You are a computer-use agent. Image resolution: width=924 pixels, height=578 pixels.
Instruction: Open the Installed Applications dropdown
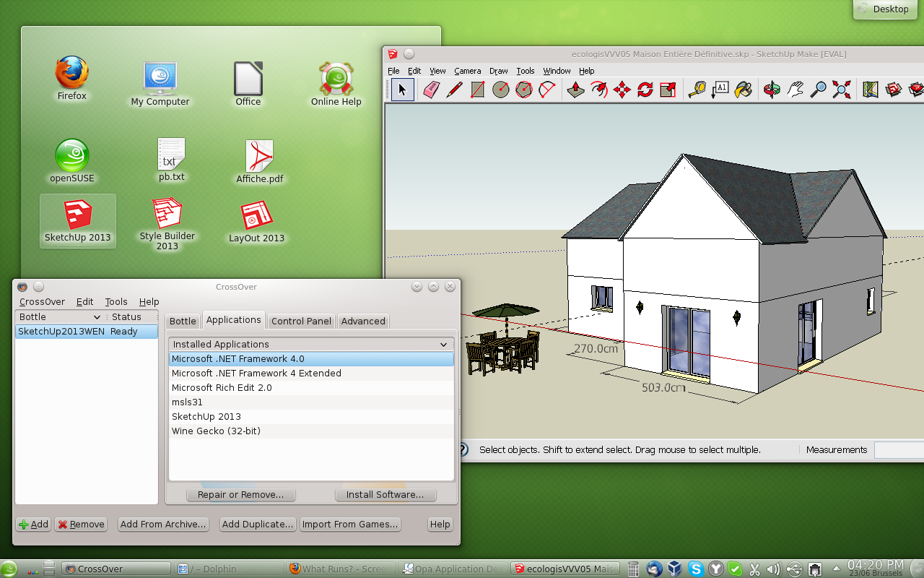tap(444, 344)
